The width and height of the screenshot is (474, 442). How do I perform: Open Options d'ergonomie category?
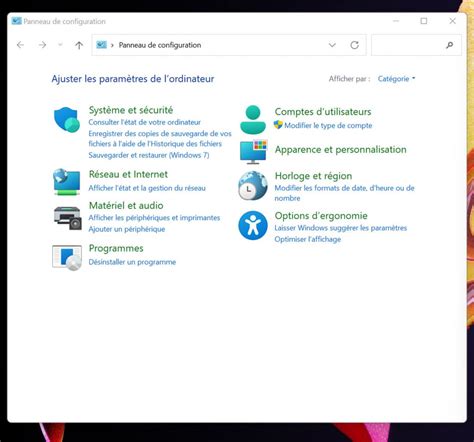tap(321, 216)
